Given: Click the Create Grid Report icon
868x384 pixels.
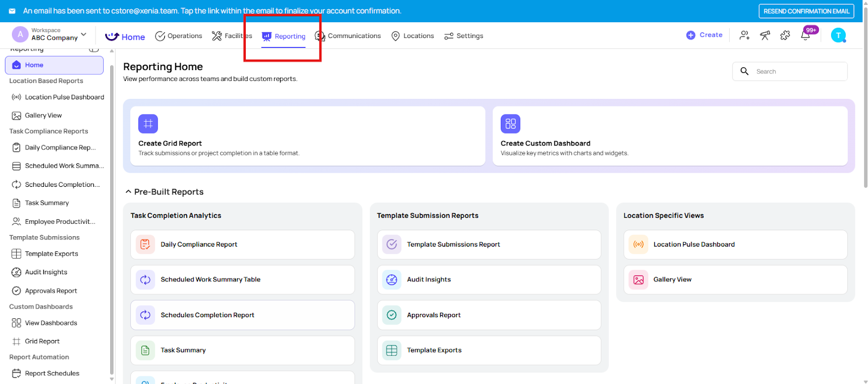Looking at the screenshot, I should tap(148, 124).
